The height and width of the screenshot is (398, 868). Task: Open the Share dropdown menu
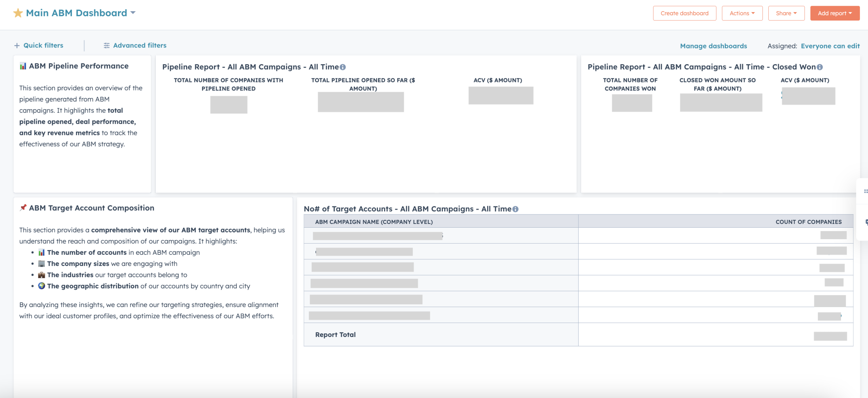coord(786,13)
